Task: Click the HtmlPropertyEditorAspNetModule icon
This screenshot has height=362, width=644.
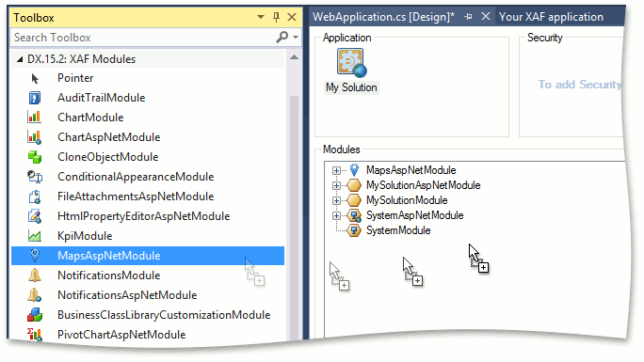Action: [x=35, y=216]
